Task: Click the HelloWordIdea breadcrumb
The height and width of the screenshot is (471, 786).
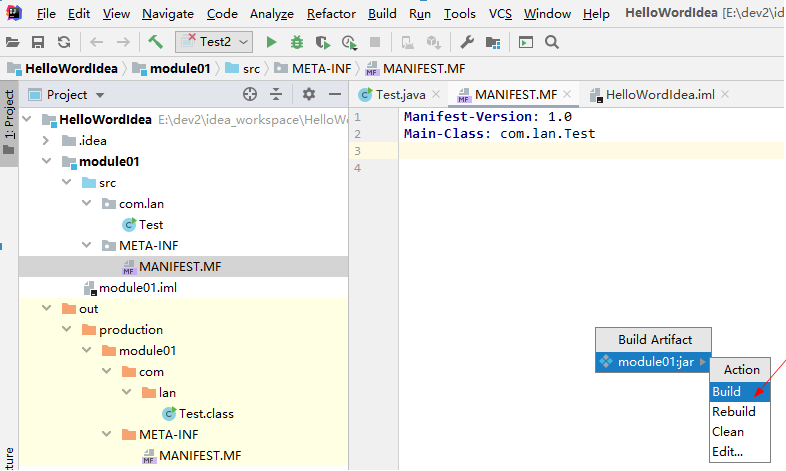Action: [x=63, y=69]
